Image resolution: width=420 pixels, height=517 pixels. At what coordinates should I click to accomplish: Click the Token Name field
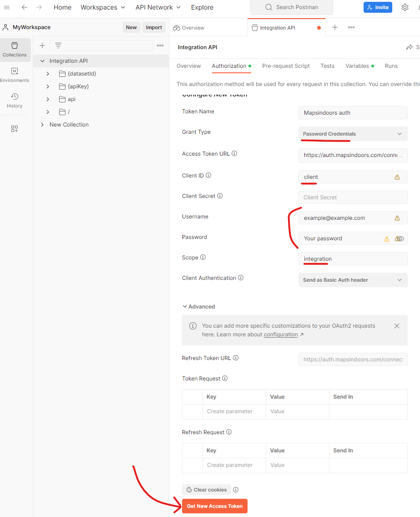[353, 113]
